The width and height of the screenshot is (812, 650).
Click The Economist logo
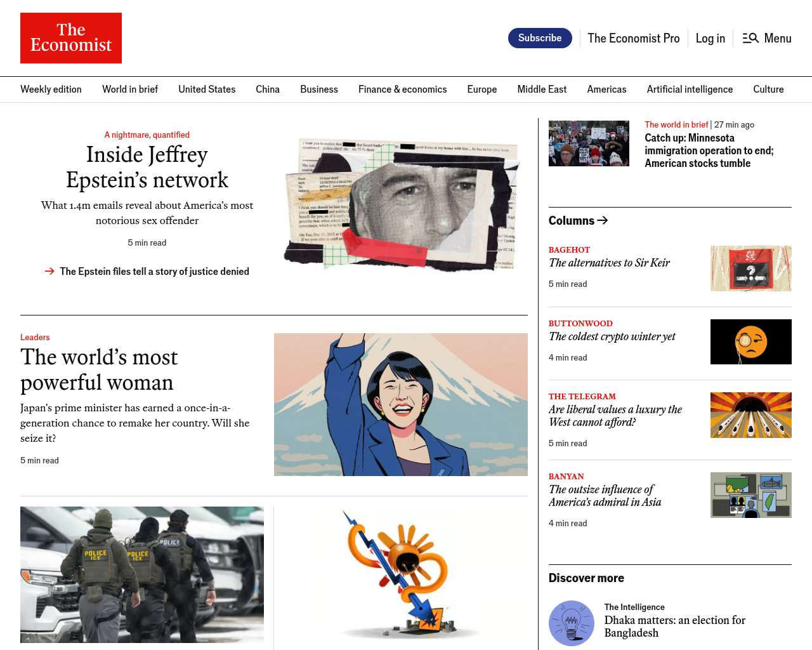pyautogui.click(x=71, y=38)
